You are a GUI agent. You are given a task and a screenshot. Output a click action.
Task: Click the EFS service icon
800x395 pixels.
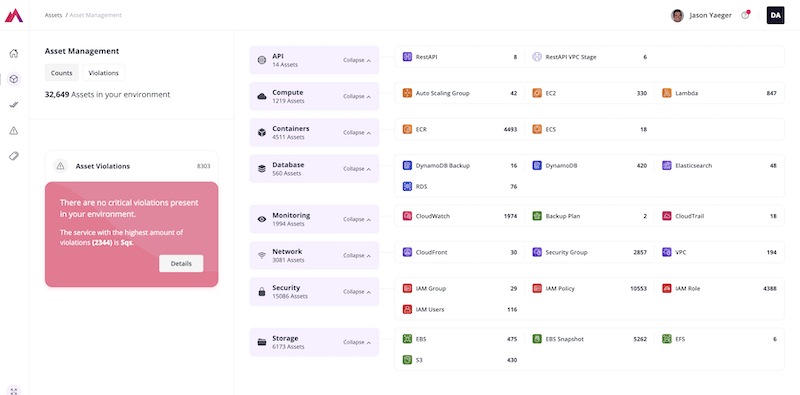(667, 339)
